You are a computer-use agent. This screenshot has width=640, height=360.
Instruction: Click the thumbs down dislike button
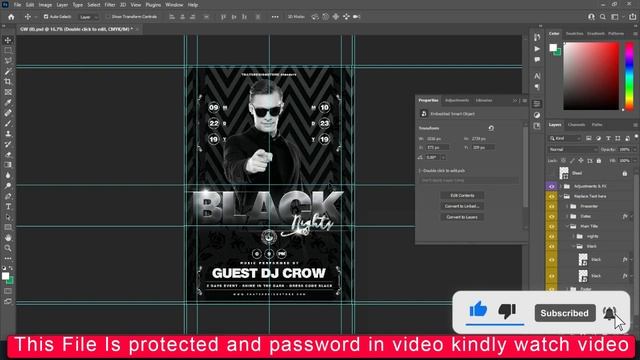pyautogui.click(x=507, y=311)
